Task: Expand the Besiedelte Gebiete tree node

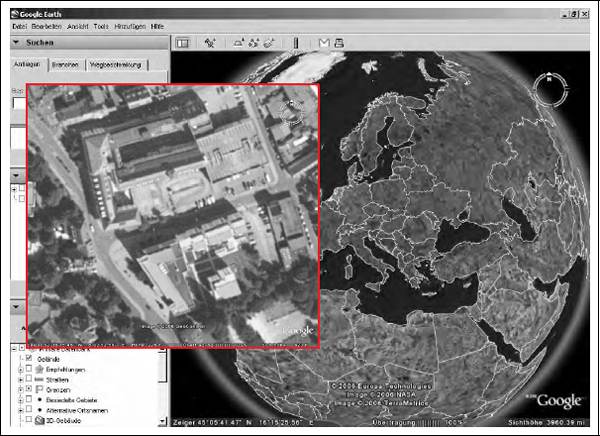Action: (x=20, y=400)
